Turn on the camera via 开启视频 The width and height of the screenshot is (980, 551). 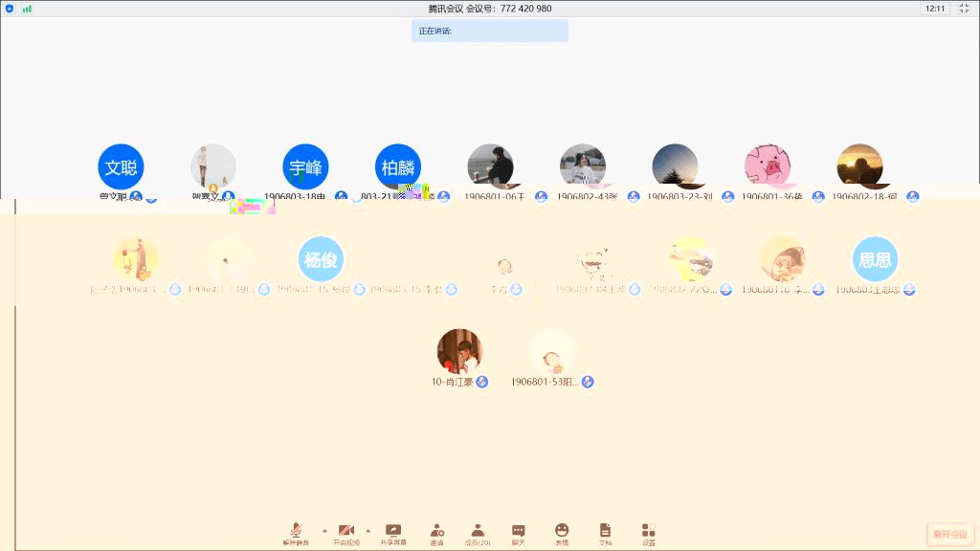pyautogui.click(x=345, y=531)
